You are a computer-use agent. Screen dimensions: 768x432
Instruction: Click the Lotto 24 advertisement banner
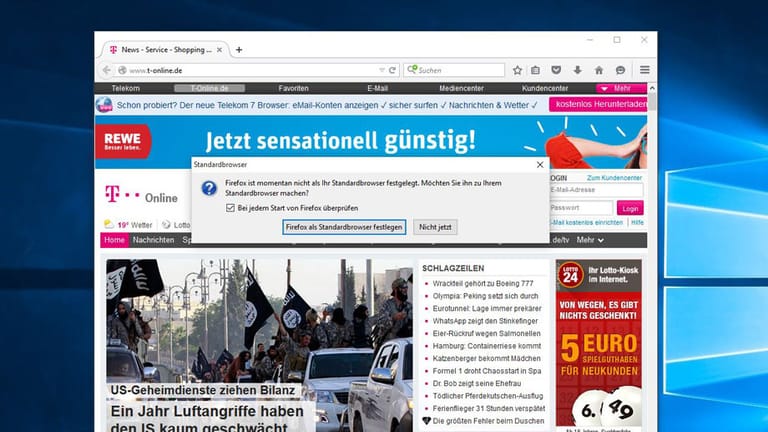599,345
